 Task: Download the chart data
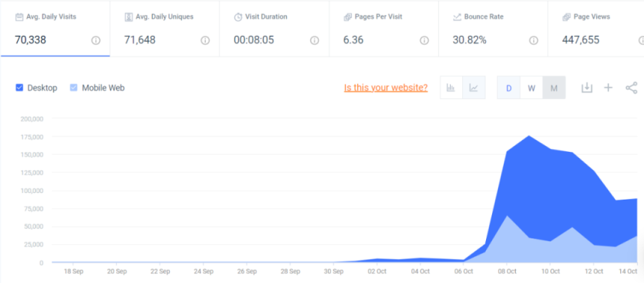pyautogui.click(x=587, y=87)
